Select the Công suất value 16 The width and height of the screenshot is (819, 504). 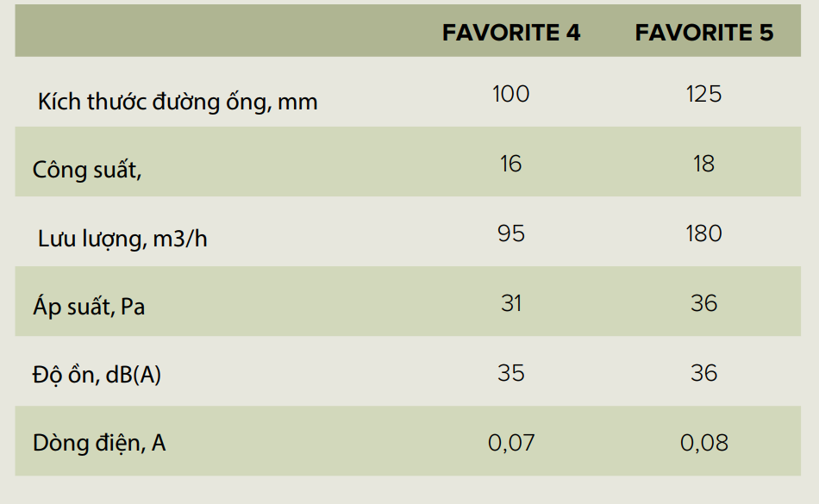click(511, 164)
